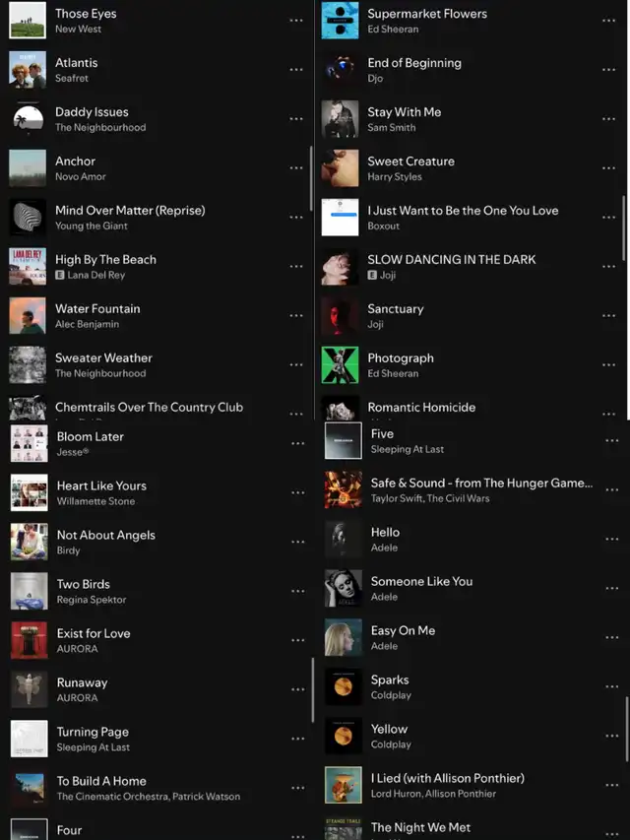630x840 pixels.
Task: Select the Runaway album artwork
Action: coord(29,689)
